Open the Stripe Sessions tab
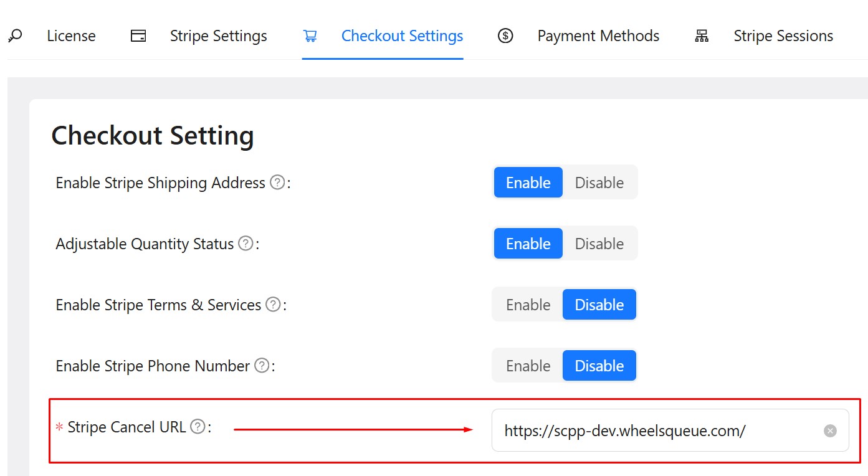The height and width of the screenshot is (476, 868). 783,36
